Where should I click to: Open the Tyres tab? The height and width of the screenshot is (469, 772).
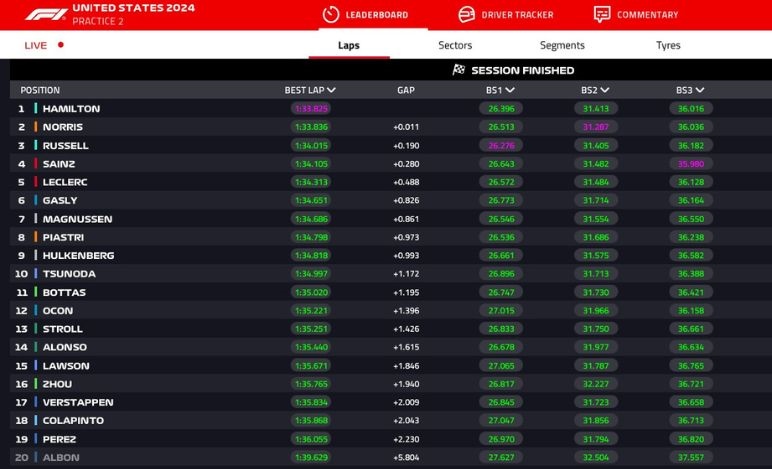[x=668, y=45]
